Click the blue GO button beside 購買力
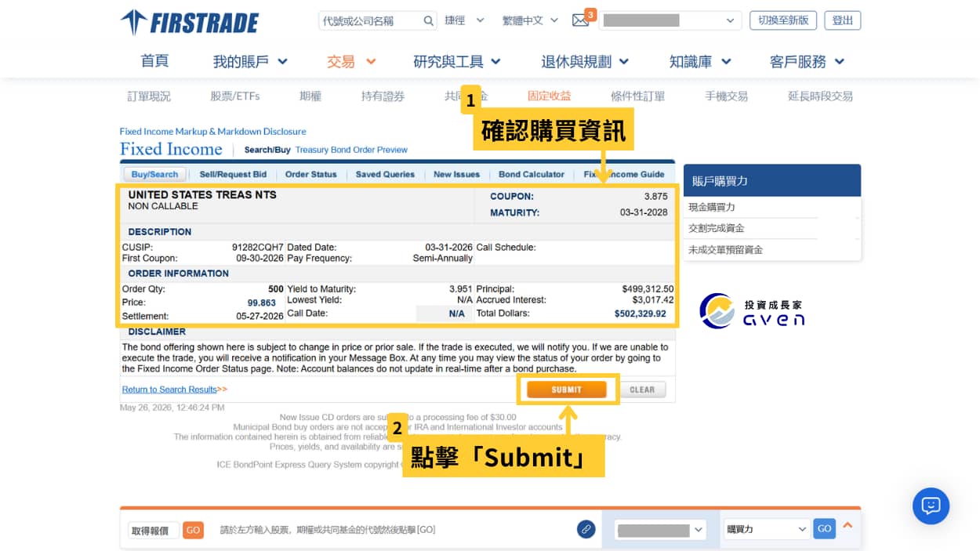 point(824,529)
